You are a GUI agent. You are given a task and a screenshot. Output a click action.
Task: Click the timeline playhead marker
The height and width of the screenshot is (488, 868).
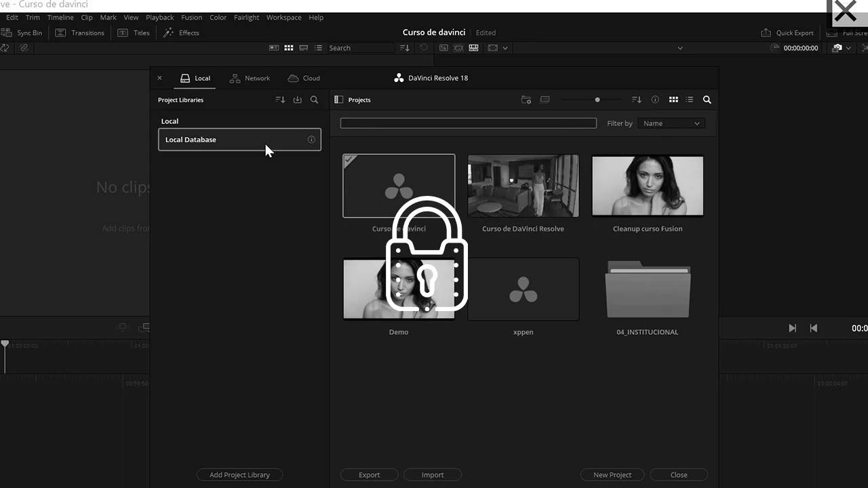click(x=5, y=344)
